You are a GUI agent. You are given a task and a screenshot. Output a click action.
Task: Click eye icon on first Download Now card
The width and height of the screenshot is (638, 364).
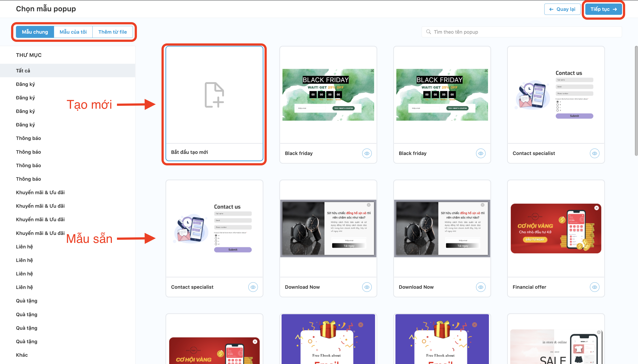[x=367, y=287]
